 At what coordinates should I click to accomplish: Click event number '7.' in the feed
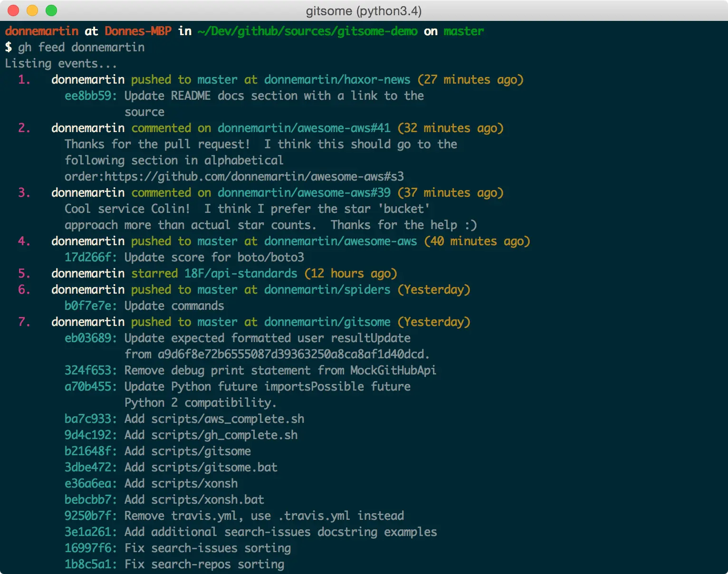coord(24,322)
